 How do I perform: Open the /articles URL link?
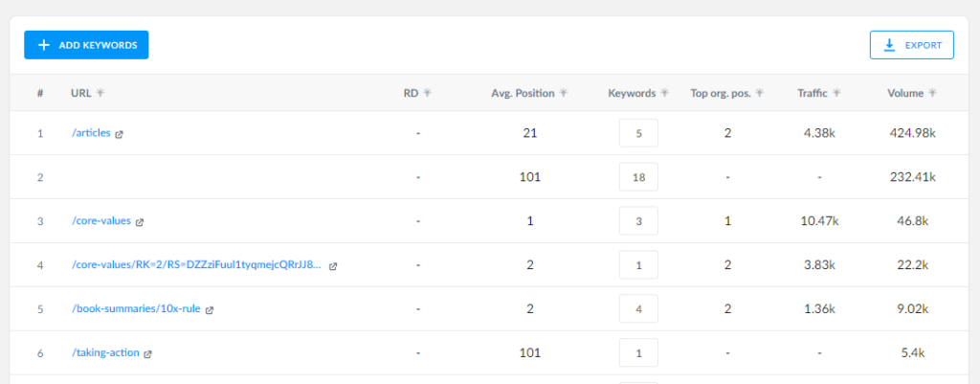pos(91,132)
